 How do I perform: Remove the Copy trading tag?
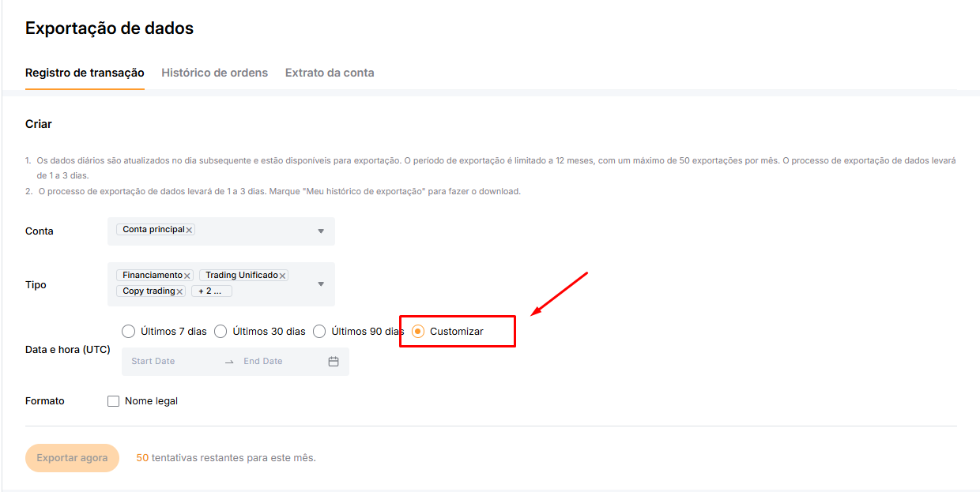coord(179,291)
